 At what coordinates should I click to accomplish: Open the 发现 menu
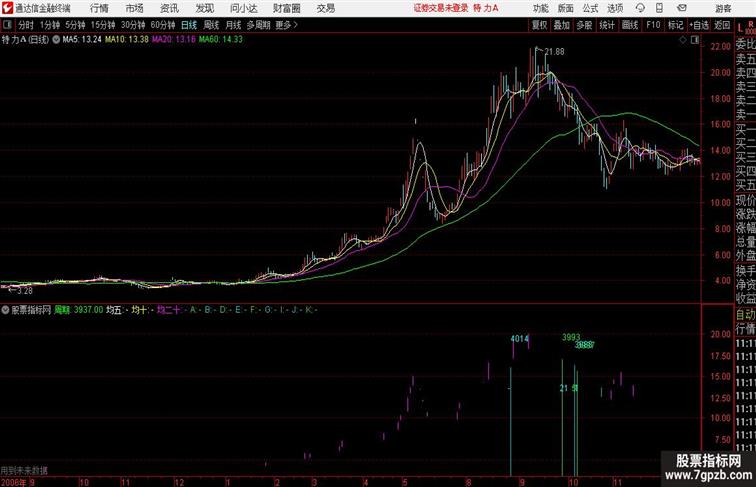[x=204, y=8]
